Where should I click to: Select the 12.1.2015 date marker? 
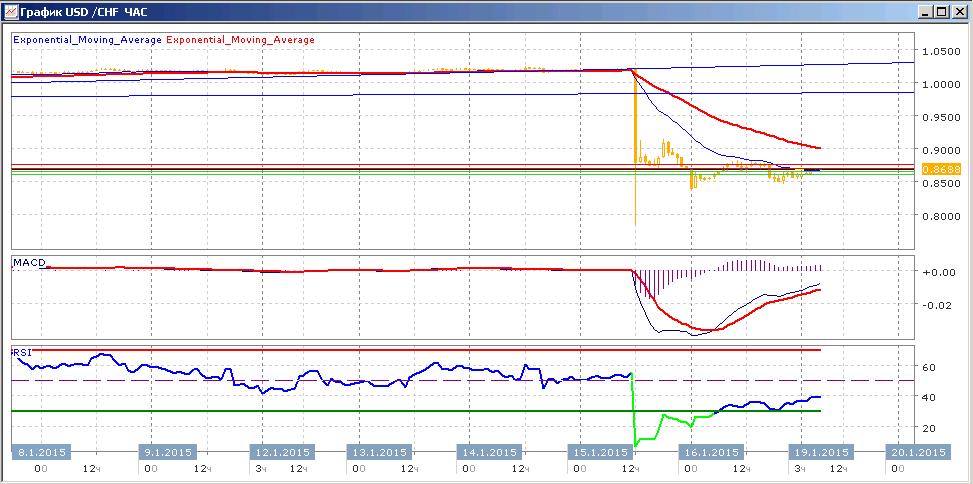coord(279,452)
